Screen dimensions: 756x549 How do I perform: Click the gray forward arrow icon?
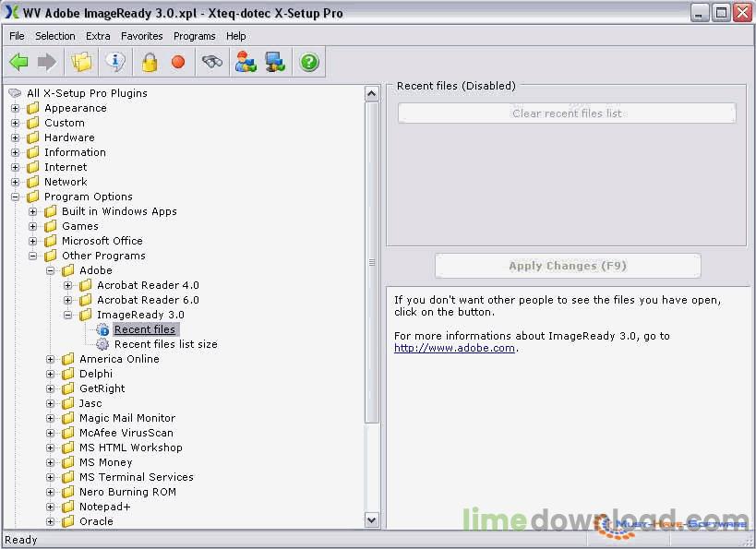46,62
